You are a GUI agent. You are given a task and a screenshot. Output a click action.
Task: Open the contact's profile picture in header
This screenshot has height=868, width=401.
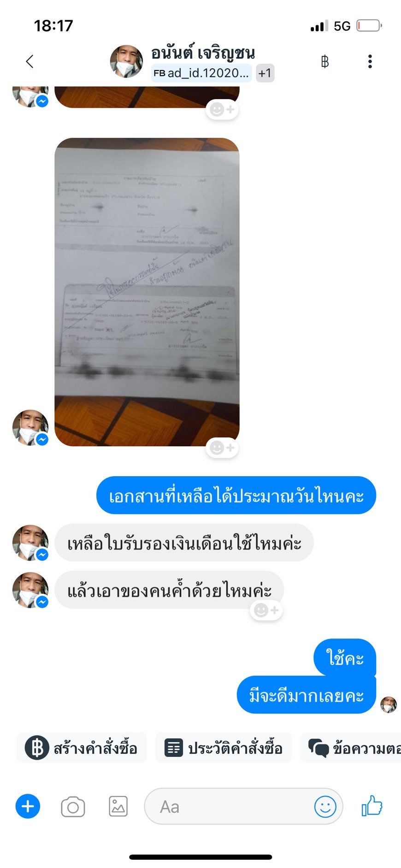click(126, 61)
